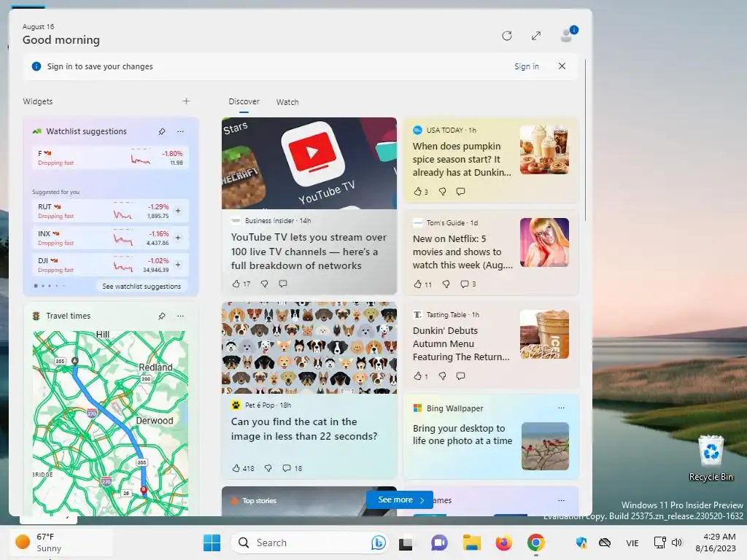Select the Recycle Bin desktop icon

click(x=711, y=459)
